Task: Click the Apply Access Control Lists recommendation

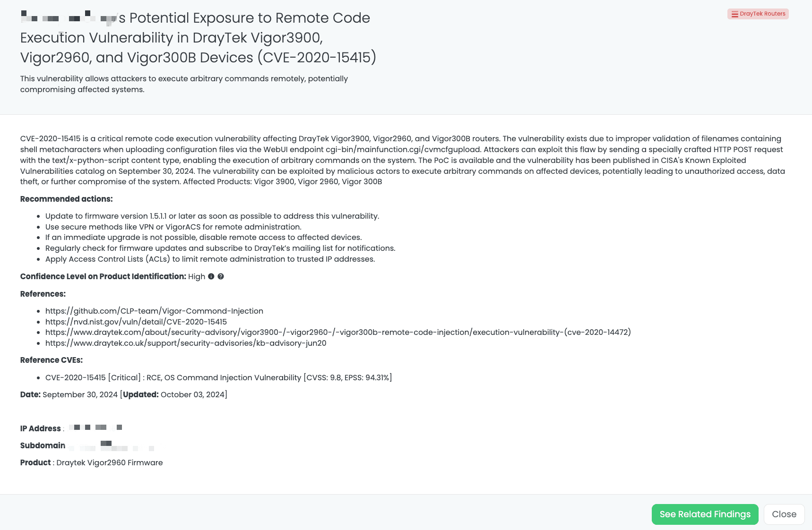Action: [210, 259]
